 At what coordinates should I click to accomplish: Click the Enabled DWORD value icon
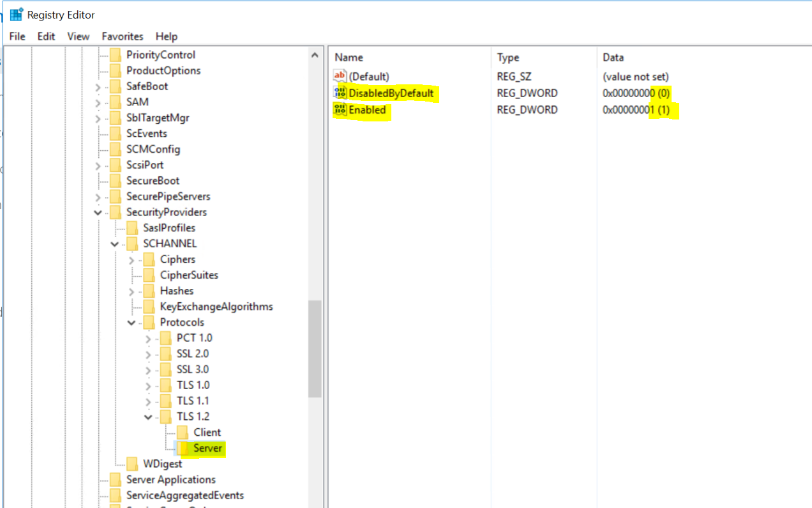click(340, 109)
